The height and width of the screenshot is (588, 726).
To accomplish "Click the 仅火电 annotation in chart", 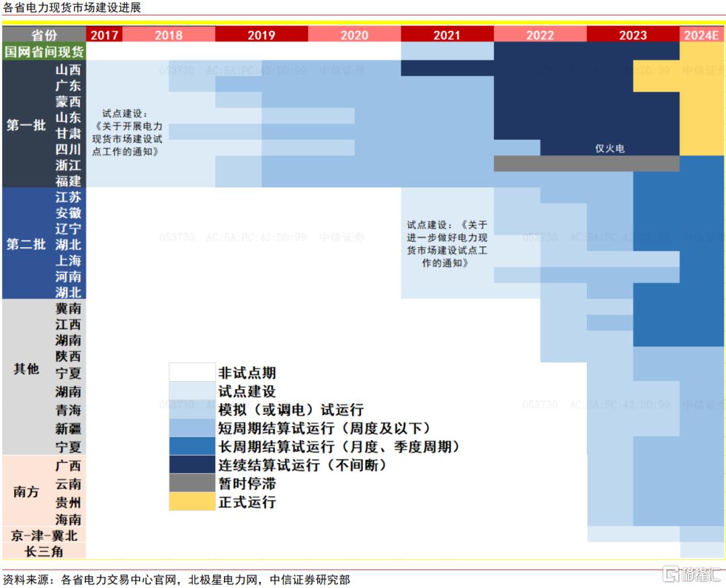I will click(610, 148).
